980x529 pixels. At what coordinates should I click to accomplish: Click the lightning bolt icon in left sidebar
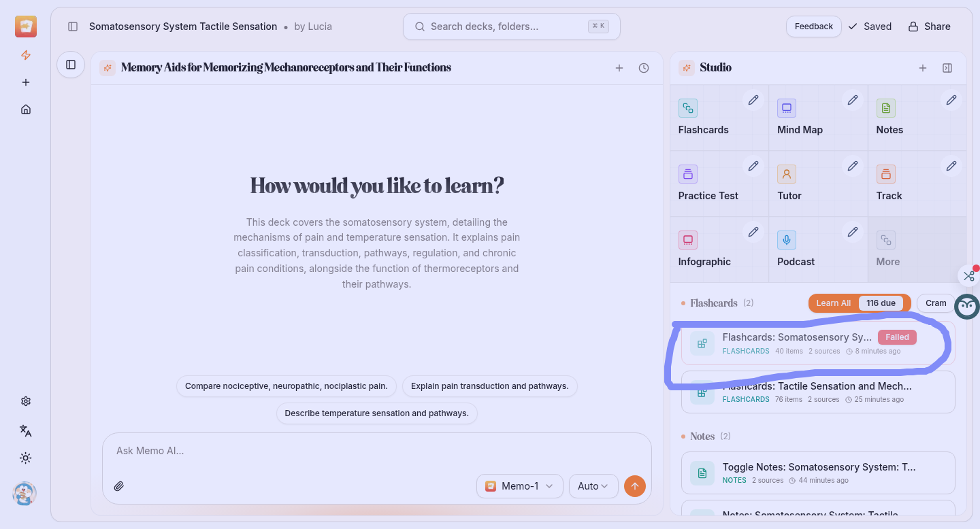point(26,55)
